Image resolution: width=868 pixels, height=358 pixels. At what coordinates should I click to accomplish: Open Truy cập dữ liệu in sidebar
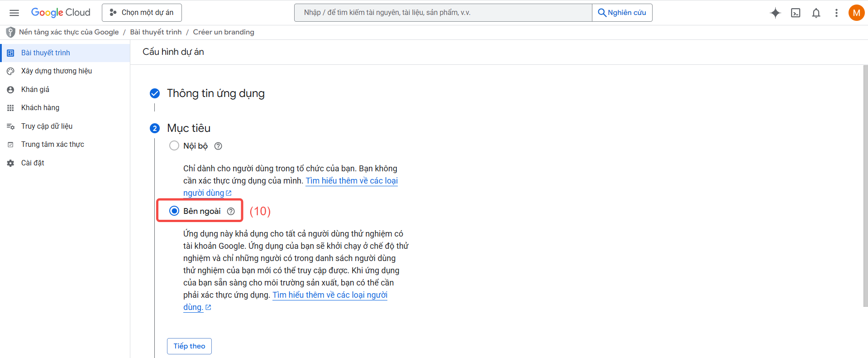[x=65, y=126]
